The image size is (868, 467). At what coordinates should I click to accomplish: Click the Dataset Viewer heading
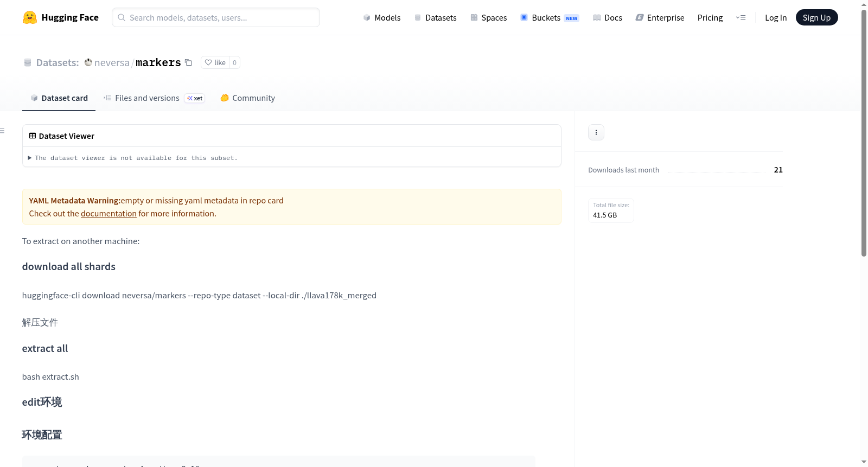[x=67, y=136]
